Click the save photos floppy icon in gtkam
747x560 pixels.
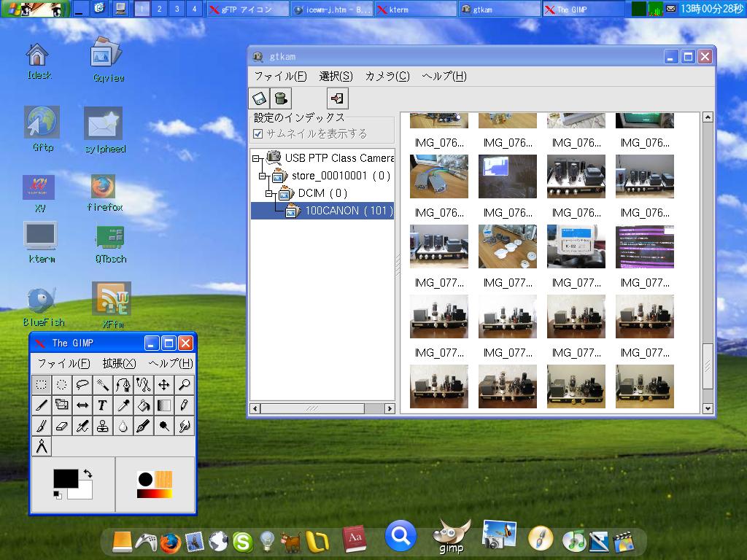point(259,98)
